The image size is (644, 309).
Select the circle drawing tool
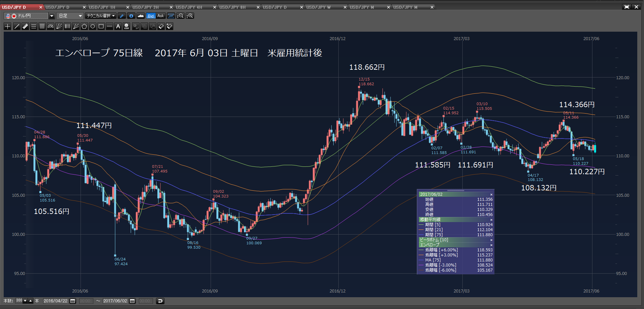93,26
